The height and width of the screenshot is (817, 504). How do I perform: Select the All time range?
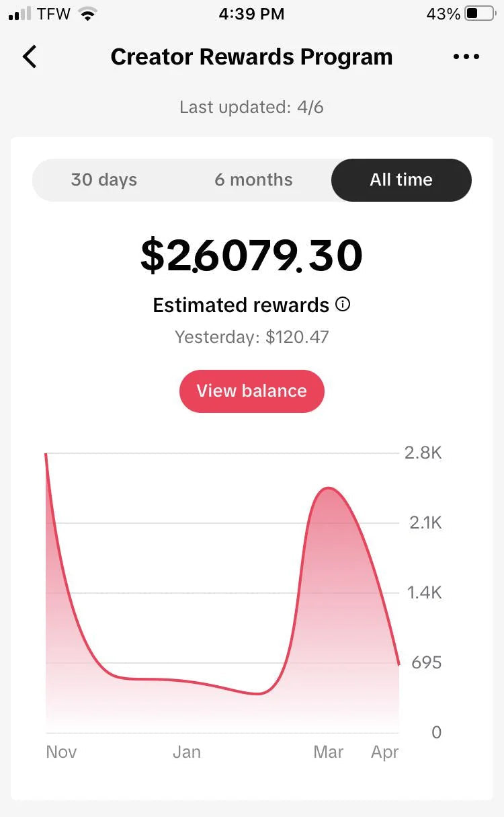pos(401,180)
